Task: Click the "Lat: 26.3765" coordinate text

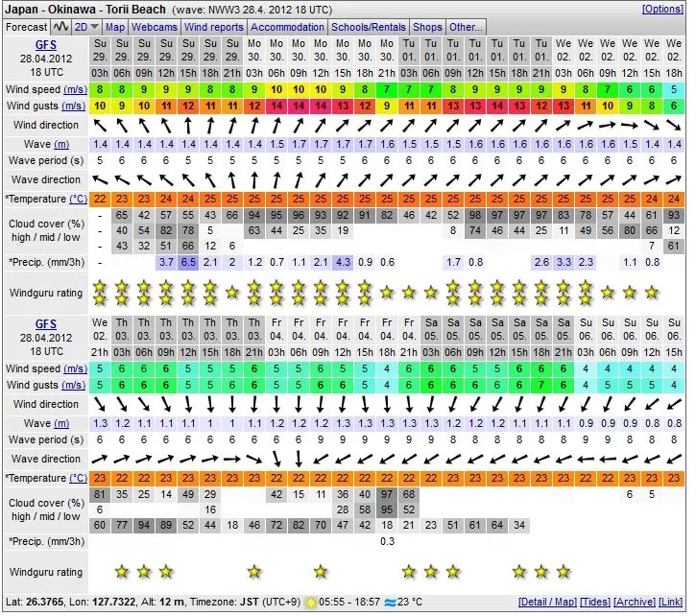Action: point(36,603)
